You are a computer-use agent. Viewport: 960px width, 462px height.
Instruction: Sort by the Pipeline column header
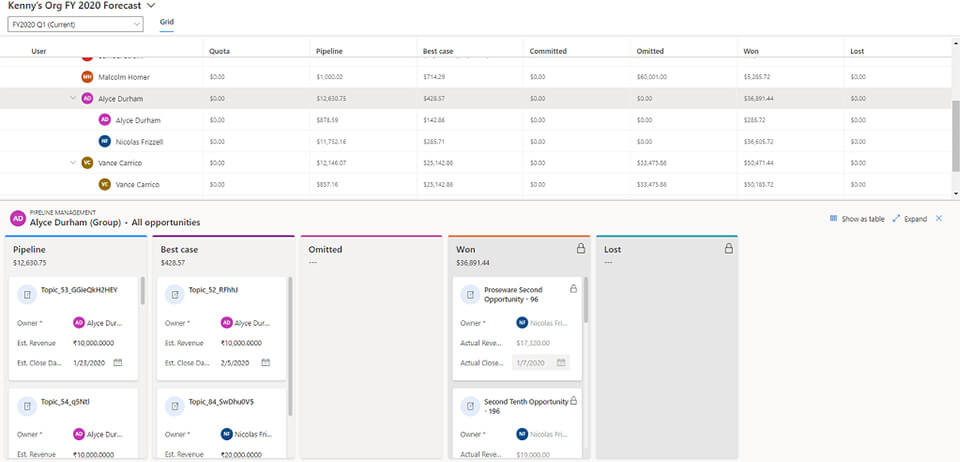point(330,51)
